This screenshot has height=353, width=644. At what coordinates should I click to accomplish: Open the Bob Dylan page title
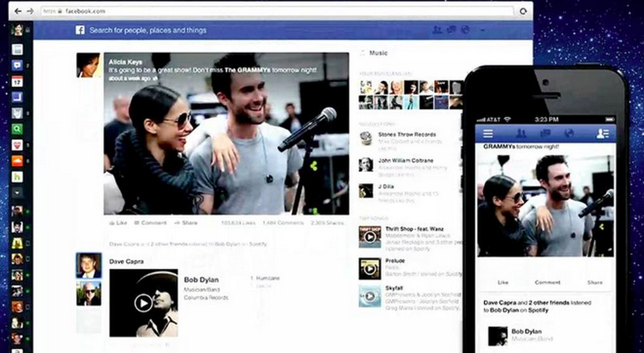pos(202,280)
